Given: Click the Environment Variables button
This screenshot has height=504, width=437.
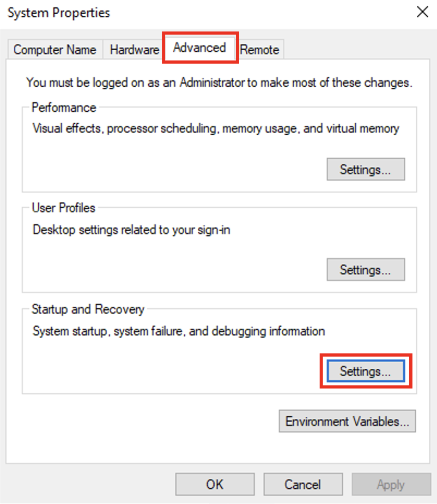Looking at the screenshot, I should point(347,422).
